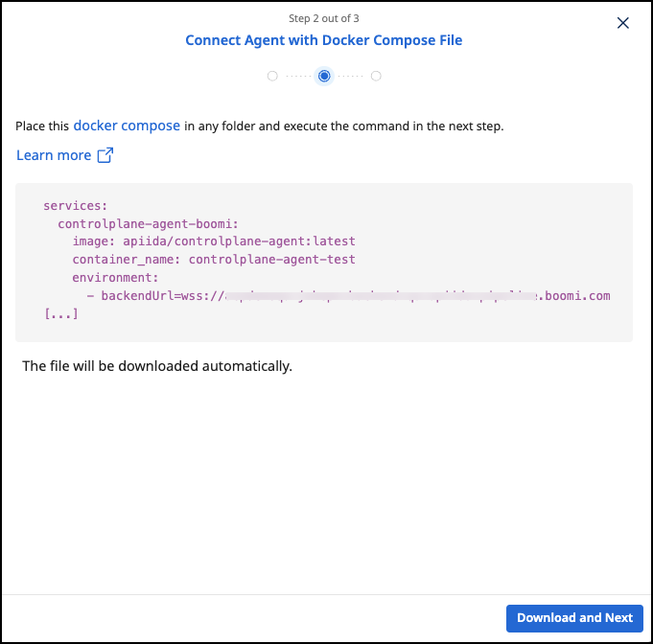Open the docker compose link
The height and width of the screenshot is (644, 653).
(x=127, y=126)
